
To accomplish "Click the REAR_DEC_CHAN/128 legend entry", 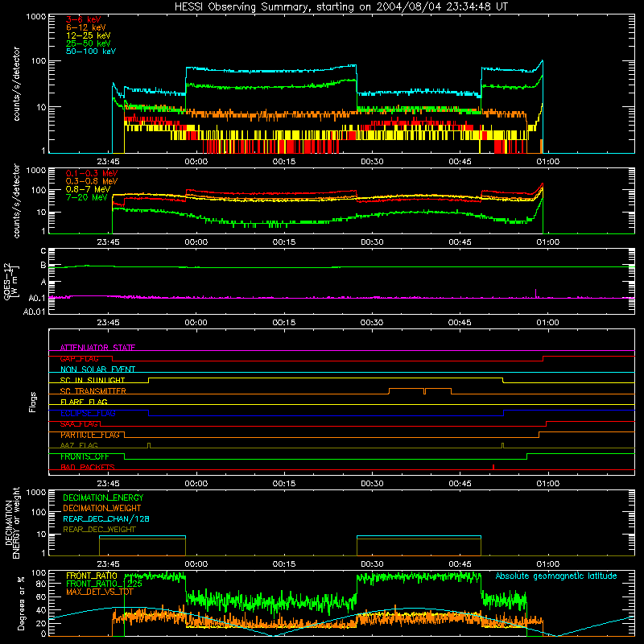I will pos(106,518).
